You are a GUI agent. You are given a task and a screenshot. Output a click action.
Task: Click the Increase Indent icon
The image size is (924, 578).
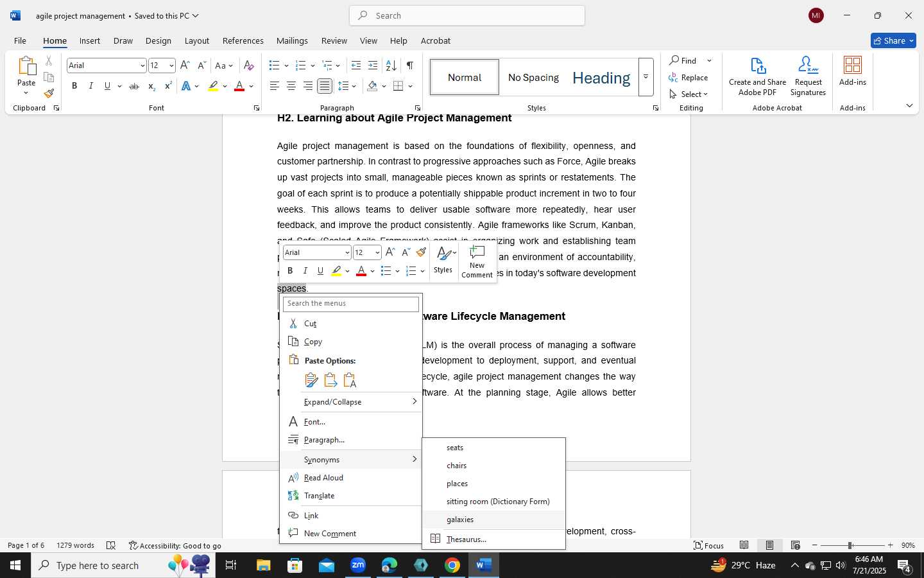(373, 66)
